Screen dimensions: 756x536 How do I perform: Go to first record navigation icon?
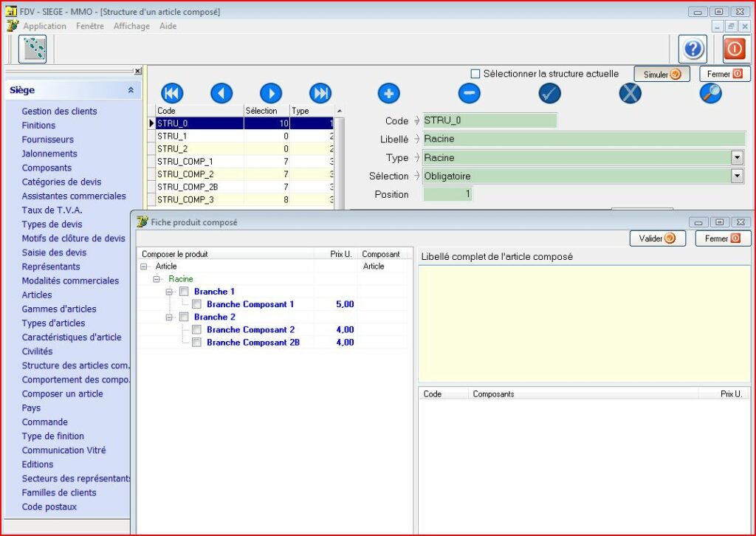pos(172,93)
